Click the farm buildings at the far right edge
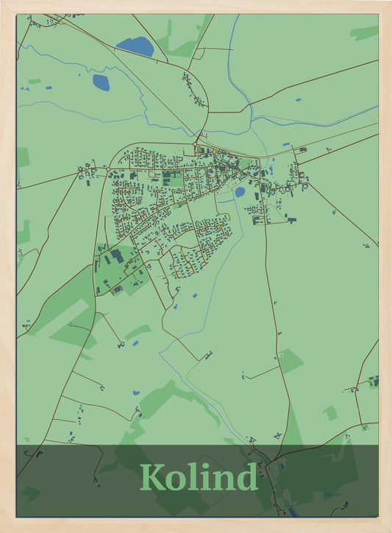This screenshot has width=392, height=533. pyautogui.click(x=374, y=381)
